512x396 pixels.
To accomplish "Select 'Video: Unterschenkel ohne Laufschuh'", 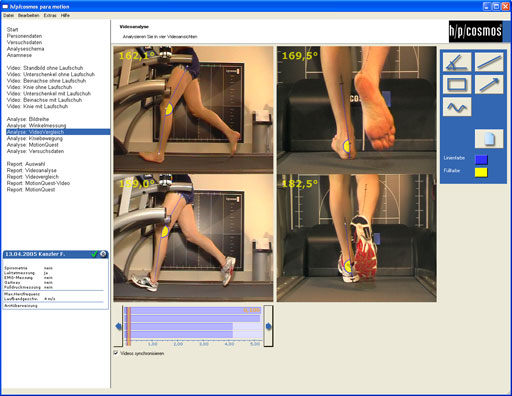I will click(x=51, y=74).
